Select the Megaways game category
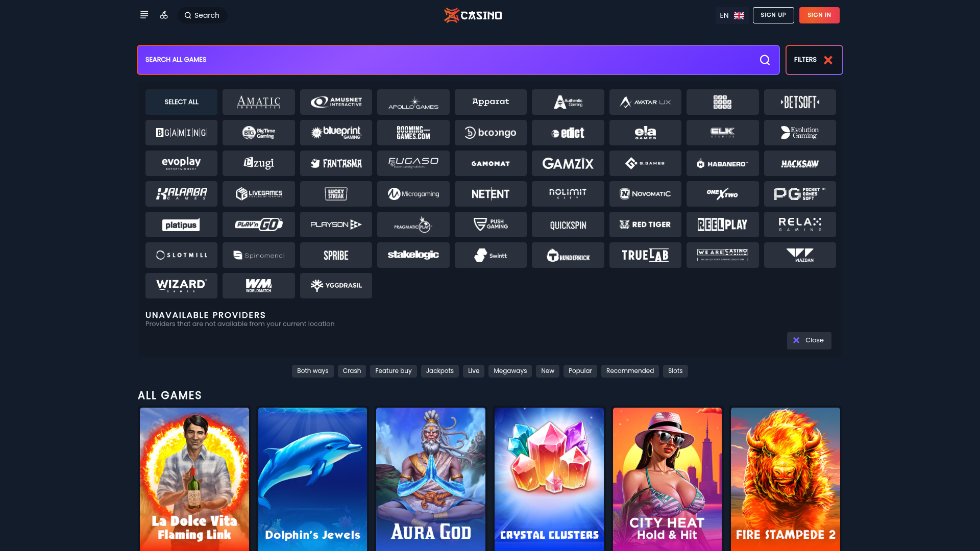Image resolution: width=980 pixels, height=551 pixels. click(510, 371)
